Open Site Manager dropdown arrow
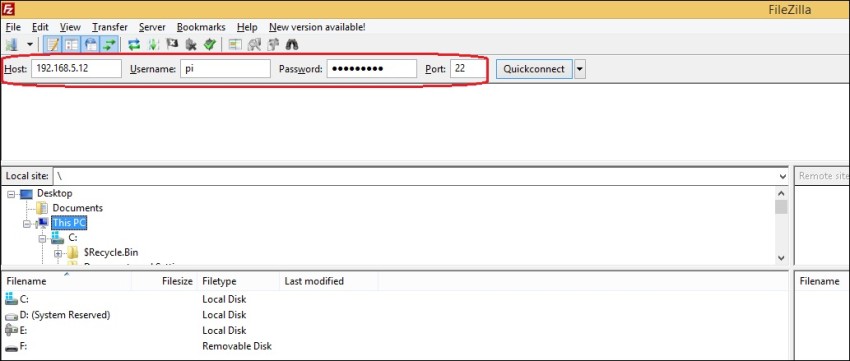 pos(30,44)
